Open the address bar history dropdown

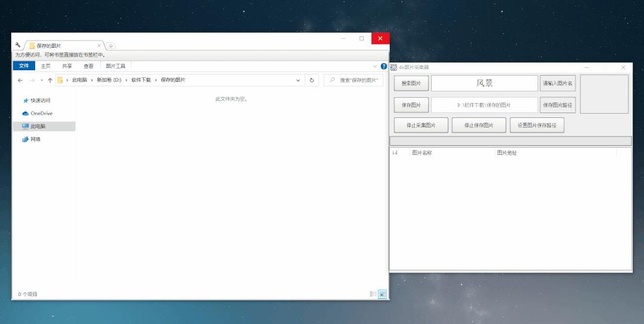(x=298, y=80)
